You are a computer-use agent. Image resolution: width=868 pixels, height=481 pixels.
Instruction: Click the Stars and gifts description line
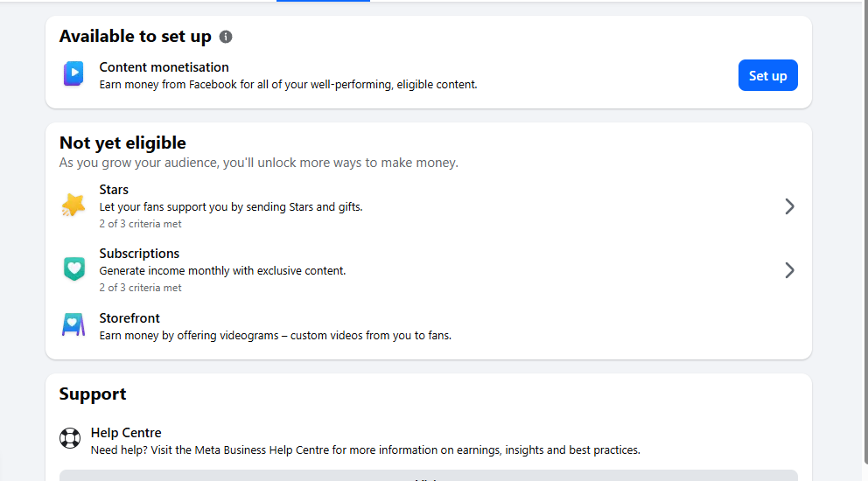coord(231,207)
